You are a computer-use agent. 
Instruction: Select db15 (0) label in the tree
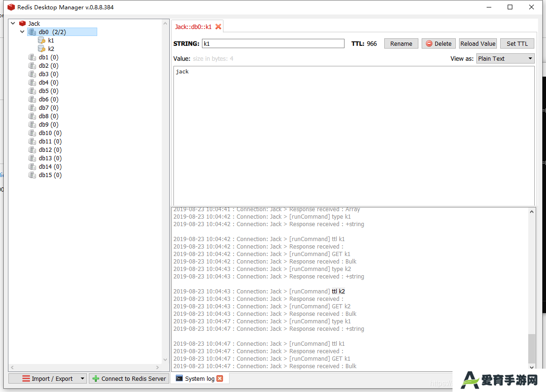click(50, 175)
